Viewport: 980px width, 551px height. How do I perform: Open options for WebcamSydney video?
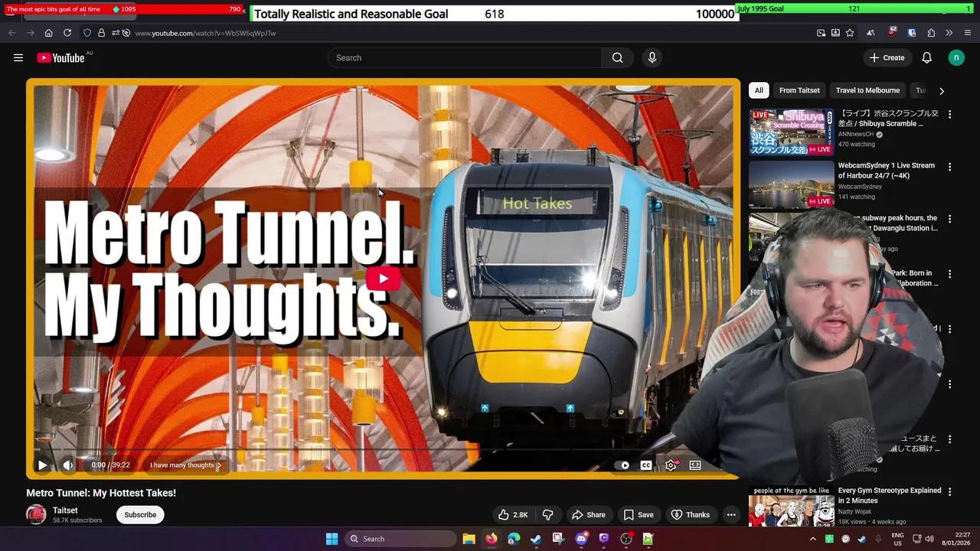point(949,166)
